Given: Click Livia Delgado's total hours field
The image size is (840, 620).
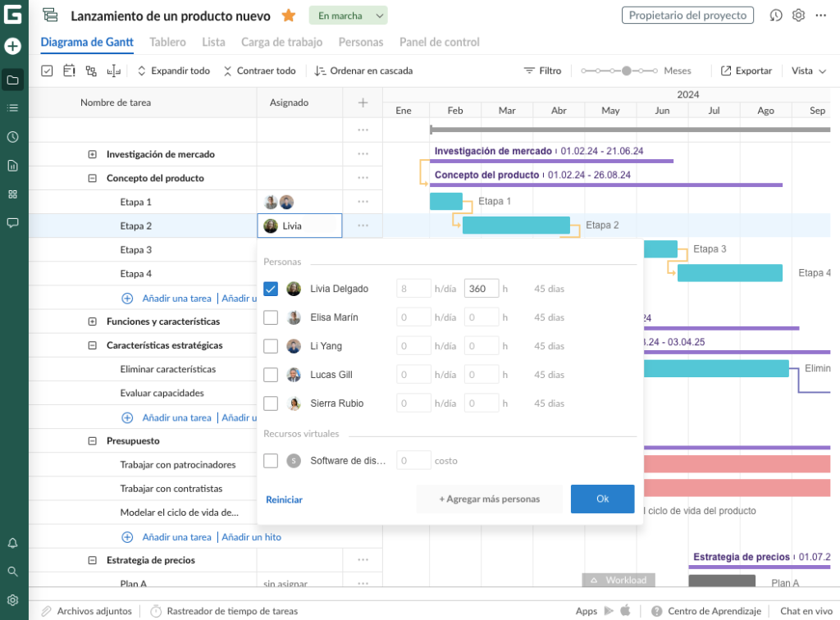Looking at the screenshot, I should (x=481, y=289).
